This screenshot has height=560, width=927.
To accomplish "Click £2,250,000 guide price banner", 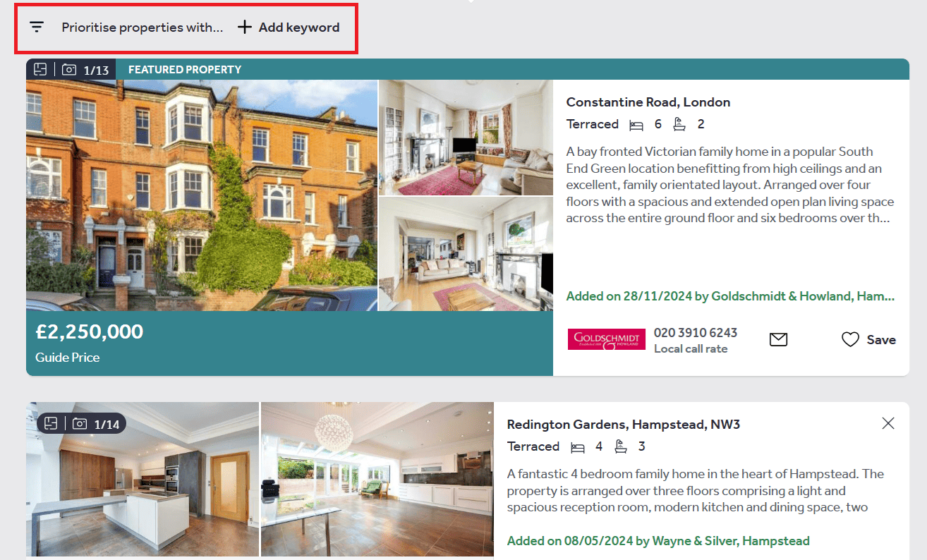I will (x=289, y=343).
